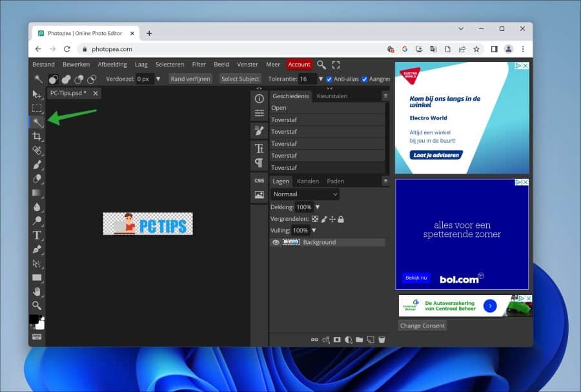Viewport: 581px width, 392px height.
Task: Choose the subtract-from-selection mode in the options bar
Action: [79, 79]
